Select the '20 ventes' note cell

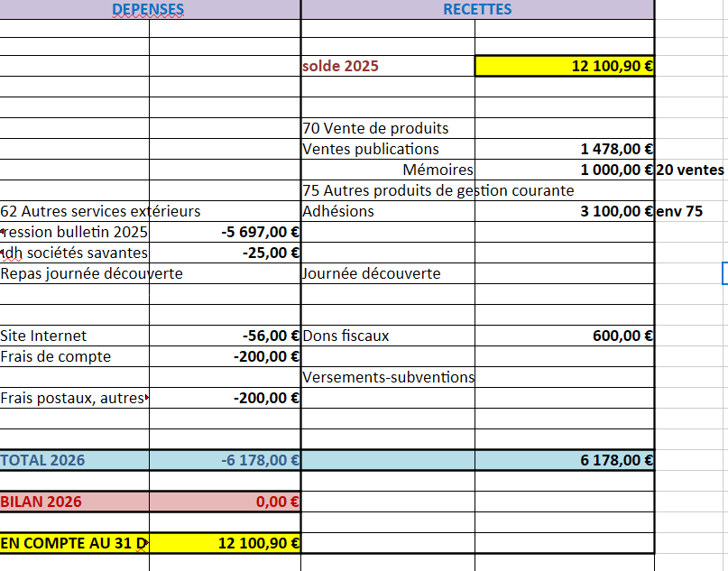click(690, 170)
